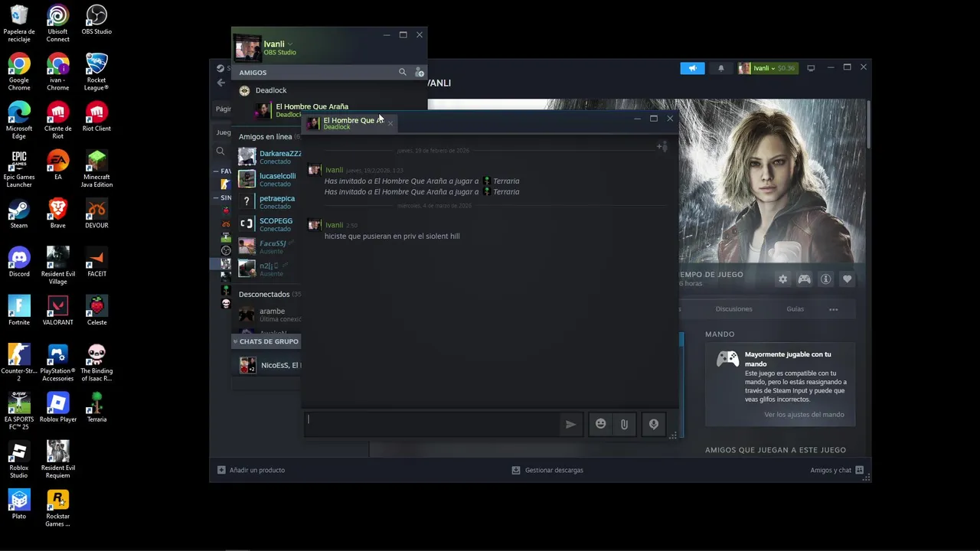
Task: Select friend petraepica
Action: [269, 201]
